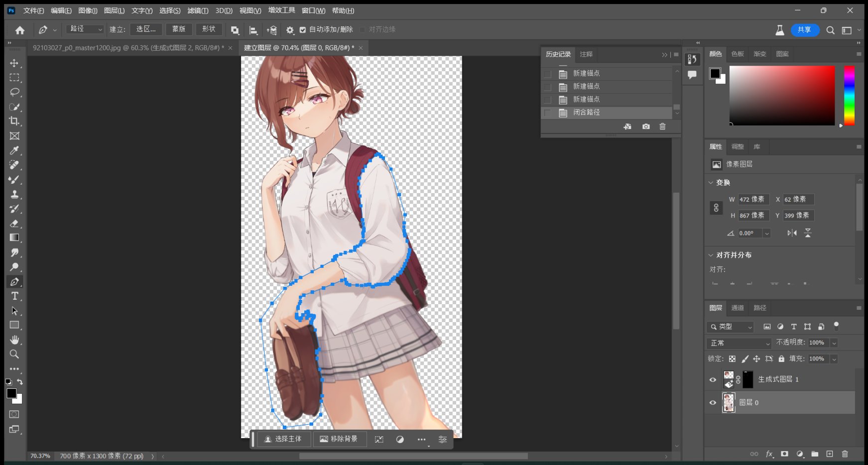Image resolution: width=868 pixels, height=465 pixels.
Task: Click the 形状 button
Action: 209,29
